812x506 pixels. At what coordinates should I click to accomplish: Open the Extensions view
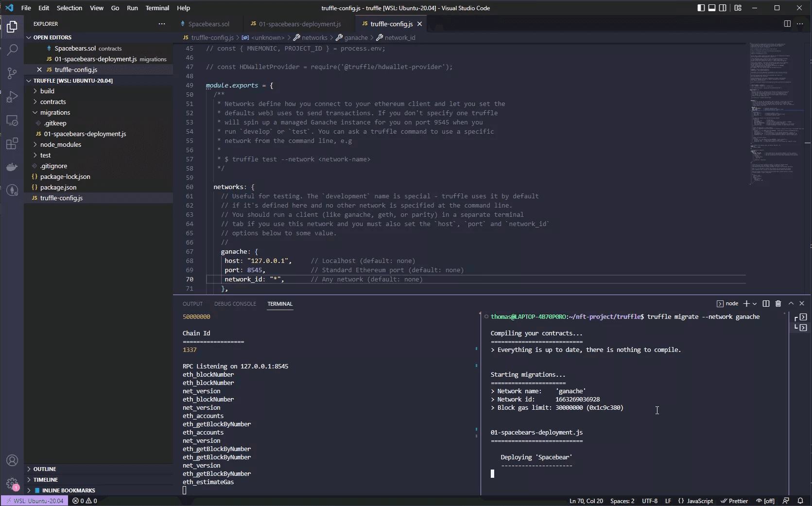(x=12, y=143)
